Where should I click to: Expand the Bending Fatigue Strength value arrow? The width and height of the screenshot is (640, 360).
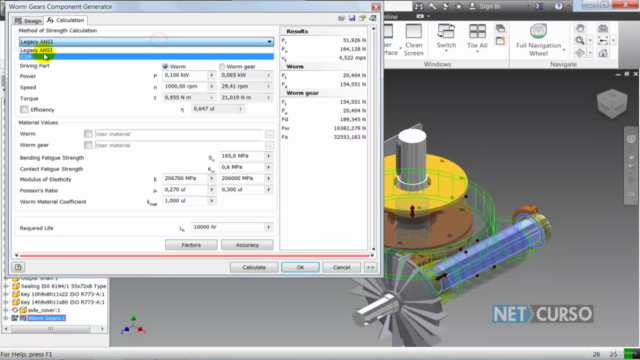tap(269, 156)
